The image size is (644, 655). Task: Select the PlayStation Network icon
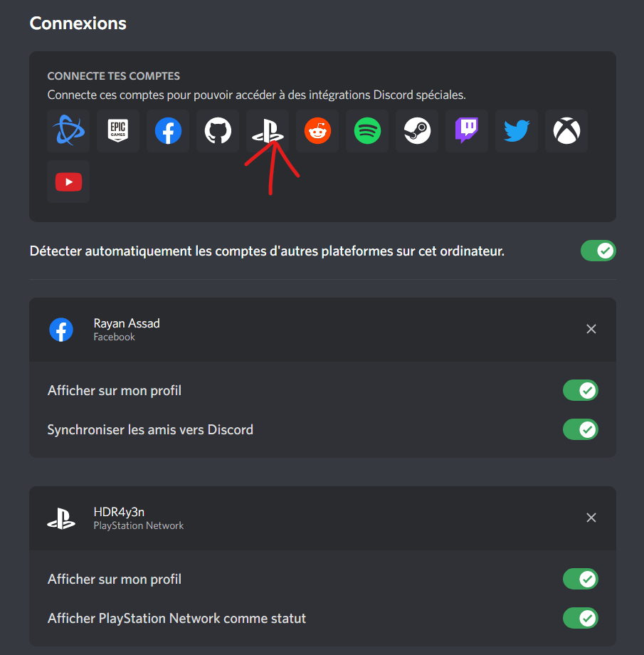pos(268,131)
